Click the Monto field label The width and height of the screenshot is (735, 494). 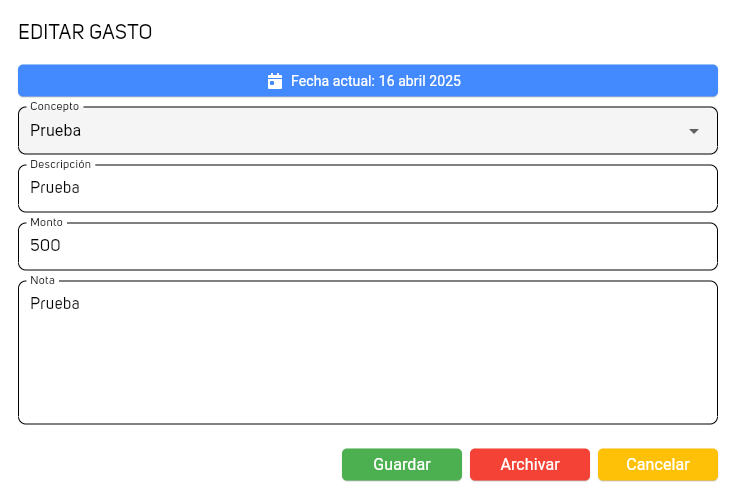pyautogui.click(x=46, y=222)
